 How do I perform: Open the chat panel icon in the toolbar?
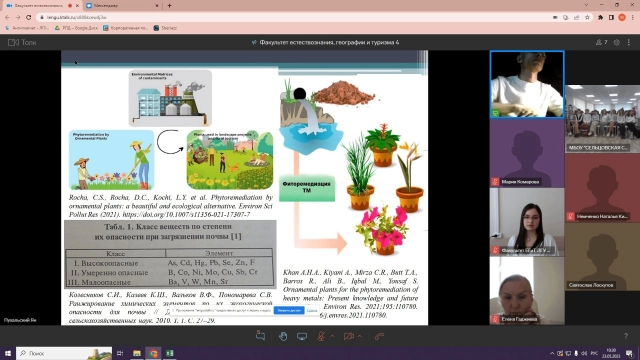(260, 336)
